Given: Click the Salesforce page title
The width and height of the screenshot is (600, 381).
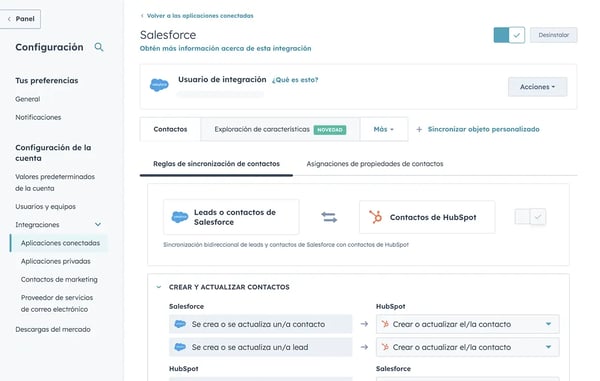Looking at the screenshot, I should pos(168,35).
